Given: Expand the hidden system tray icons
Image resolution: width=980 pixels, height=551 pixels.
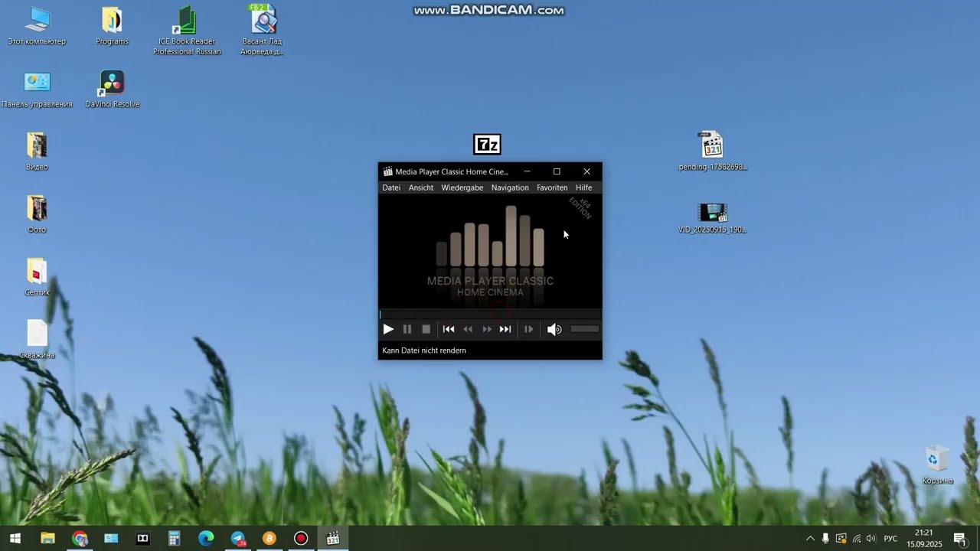Looking at the screenshot, I should (810, 539).
